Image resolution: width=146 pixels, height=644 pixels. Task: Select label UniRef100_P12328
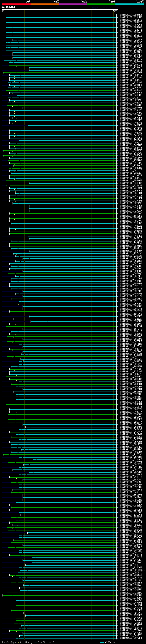pos(131,557)
